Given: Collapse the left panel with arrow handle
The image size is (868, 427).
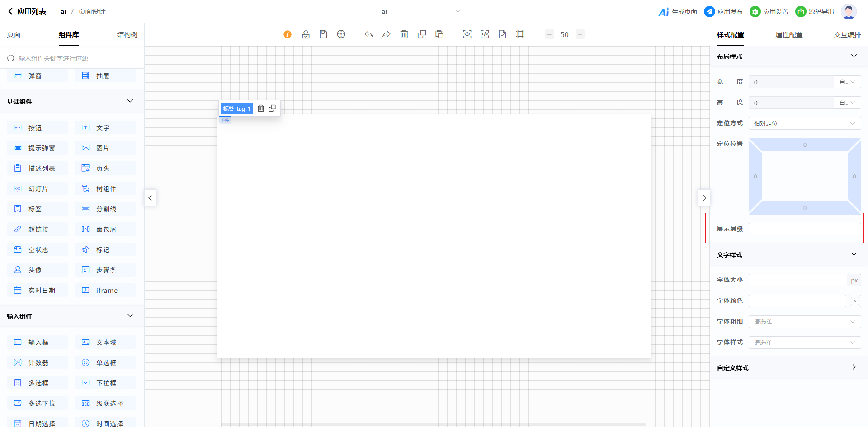Looking at the screenshot, I should (150, 198).
